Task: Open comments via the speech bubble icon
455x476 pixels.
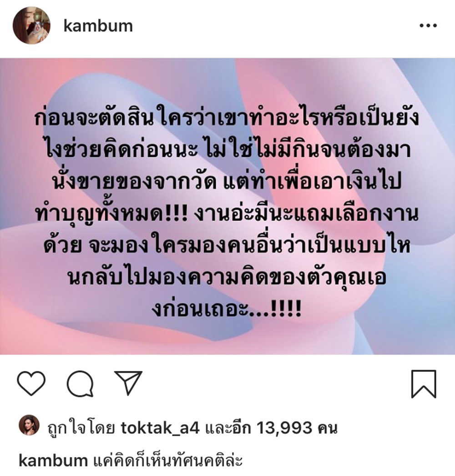Action: pyautogui.click(x=80, y=384)
